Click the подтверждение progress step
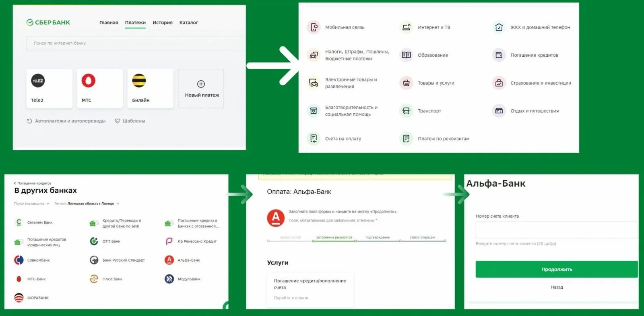 (378, 237)
